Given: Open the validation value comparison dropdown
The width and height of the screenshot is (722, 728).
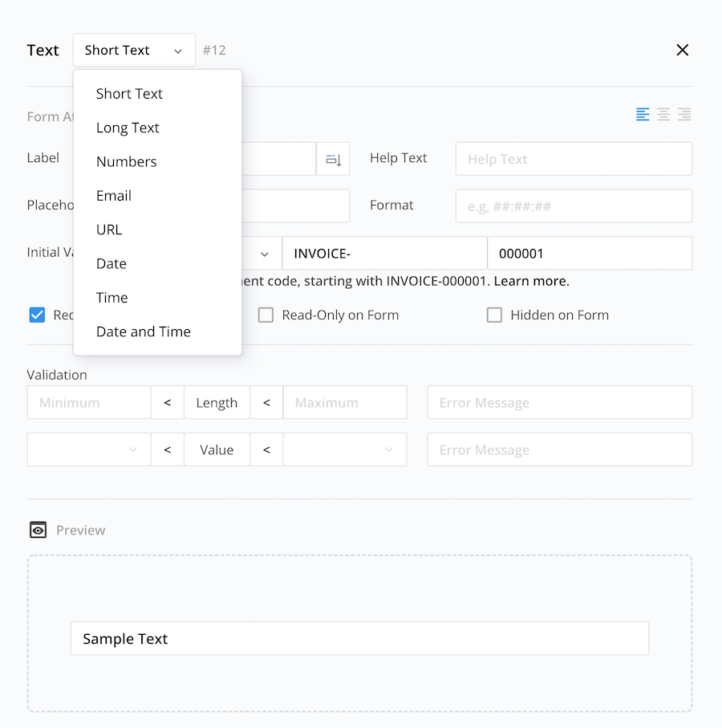Looking at the screenshot, I should [88, 449].
